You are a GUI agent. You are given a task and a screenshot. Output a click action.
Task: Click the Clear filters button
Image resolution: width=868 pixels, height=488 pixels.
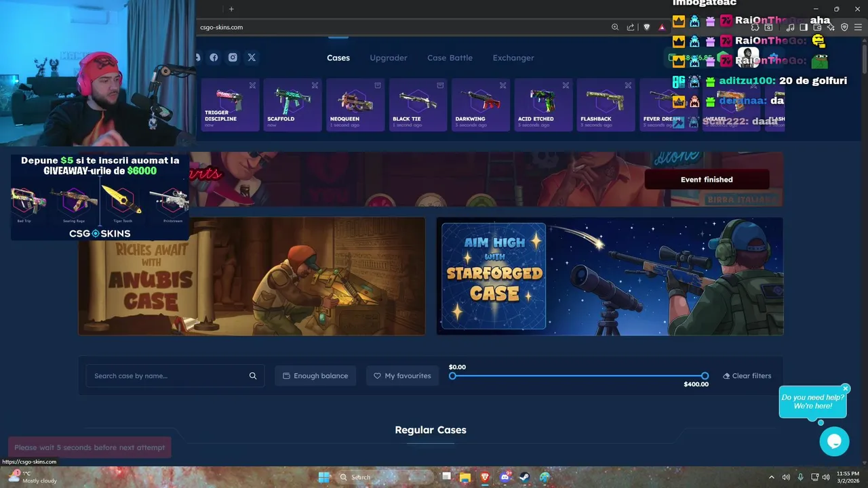click(747, 375)
